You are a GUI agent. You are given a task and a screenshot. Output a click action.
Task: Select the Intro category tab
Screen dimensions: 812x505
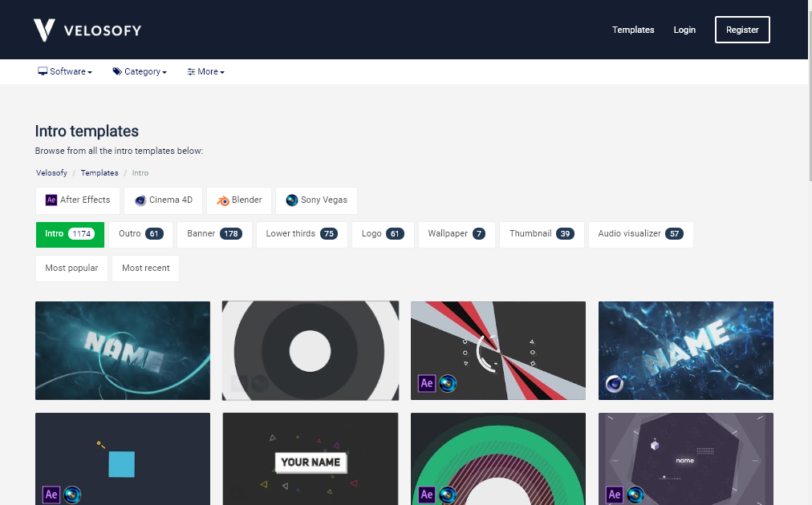pos(70,234)
